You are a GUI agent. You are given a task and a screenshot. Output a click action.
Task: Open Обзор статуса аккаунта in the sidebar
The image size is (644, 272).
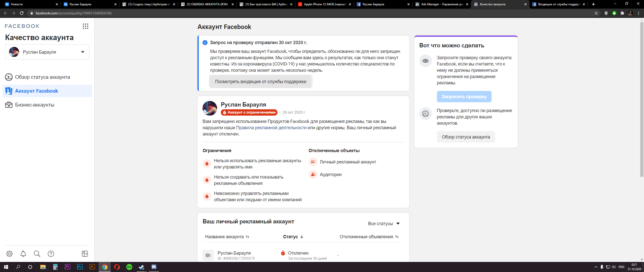coord(47,77)
